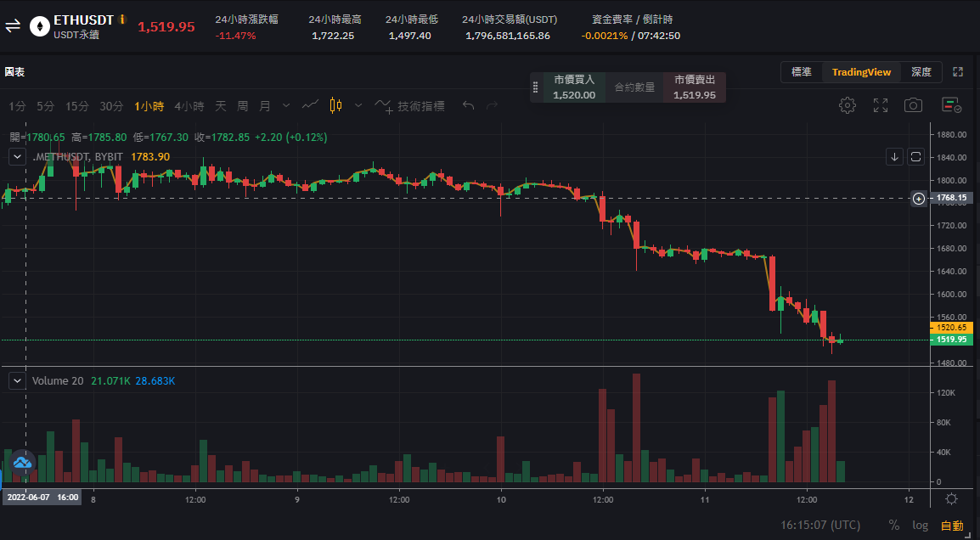Image resolution: width=980 pixels, height=540 pixels.
Task: Click the swap trading pair arrows icon
Action: pyautogui.click(x=13, y=26)
